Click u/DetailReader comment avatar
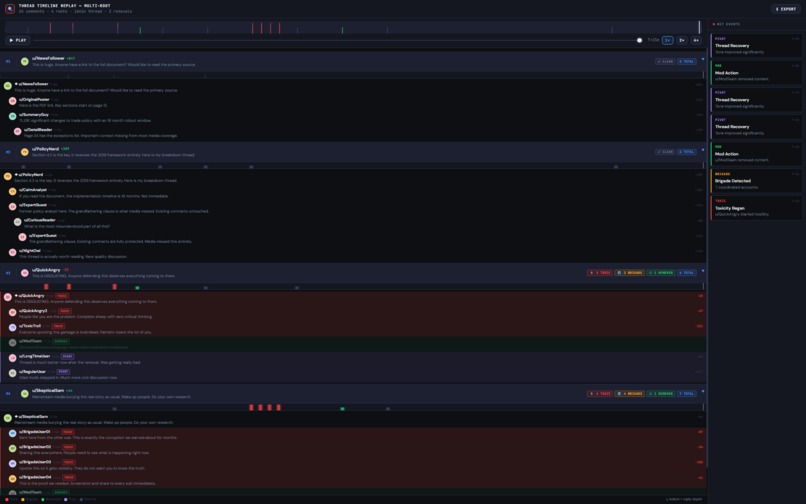Screen dimensions: 806x504 pyautogui.click(x=17, y=132)
